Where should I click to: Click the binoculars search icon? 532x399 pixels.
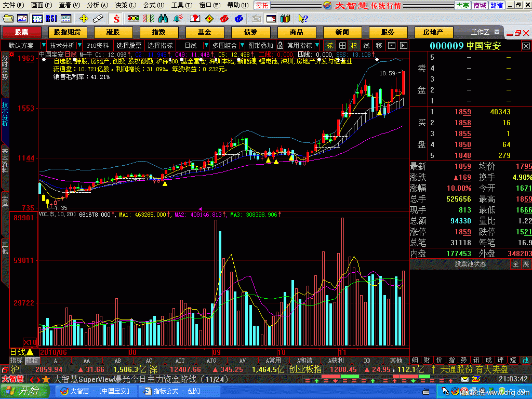tap(163, 18)
